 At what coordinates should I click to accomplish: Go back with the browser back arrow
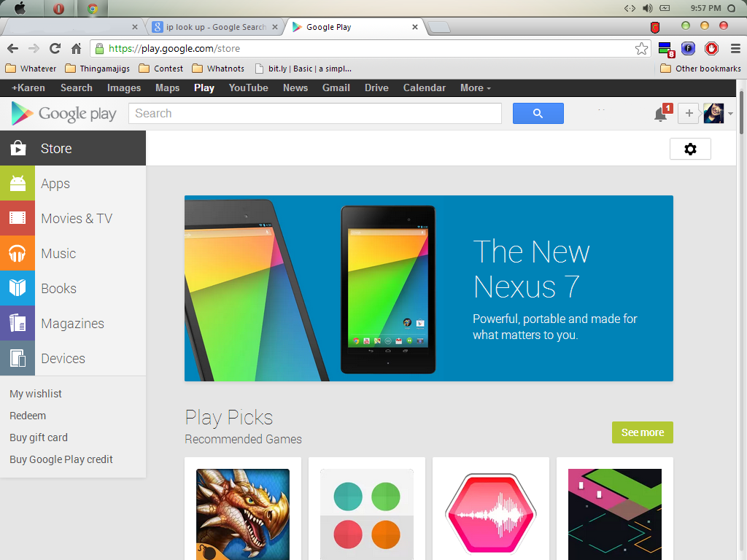point(13,49)
